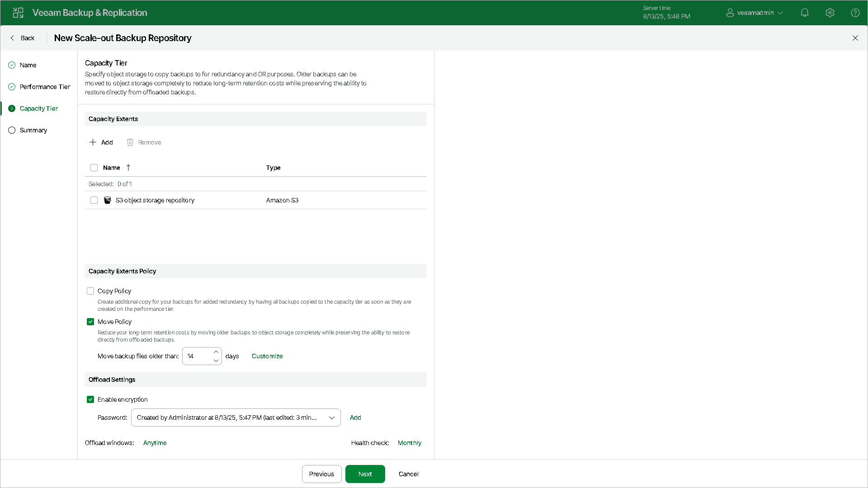Screen dimensions: 868x488
Task: Open the Veeam main menu icon
Action: [18, 13]
